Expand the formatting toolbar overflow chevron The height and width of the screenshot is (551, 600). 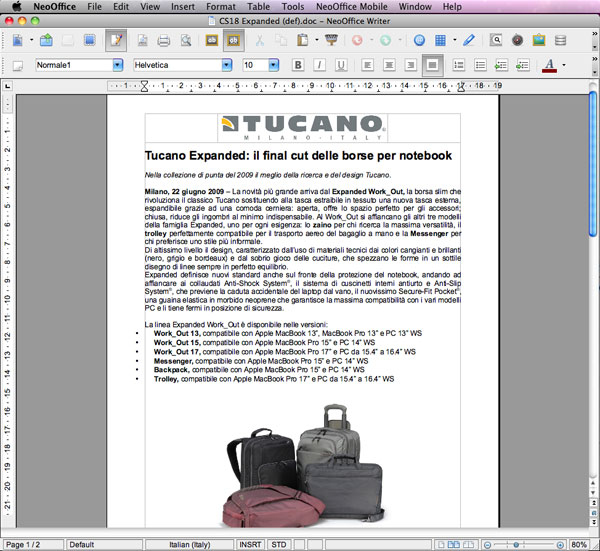coord(594,59)
